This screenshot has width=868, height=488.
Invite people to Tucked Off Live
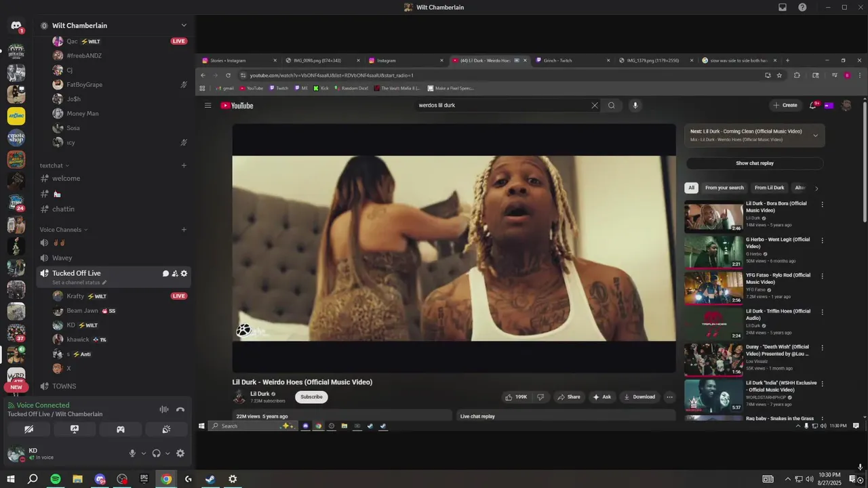pos(175,273)
